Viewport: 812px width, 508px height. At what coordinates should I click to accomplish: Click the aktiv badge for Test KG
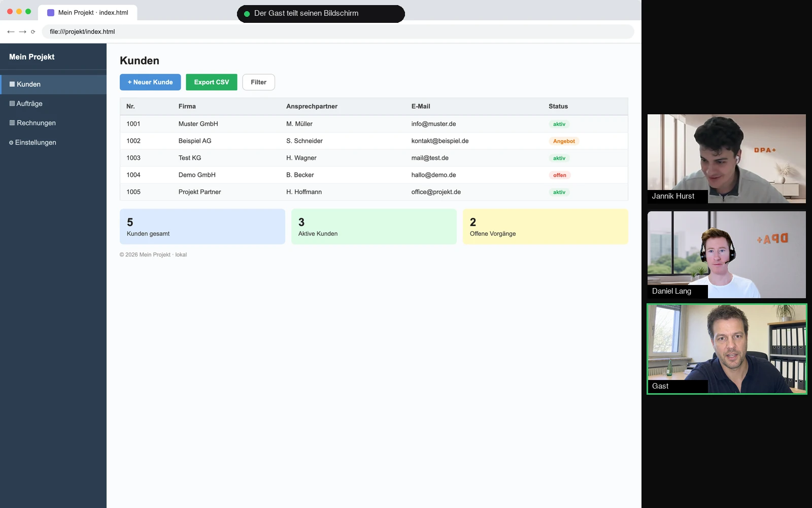pyautogui.click(x=559, y=158)
